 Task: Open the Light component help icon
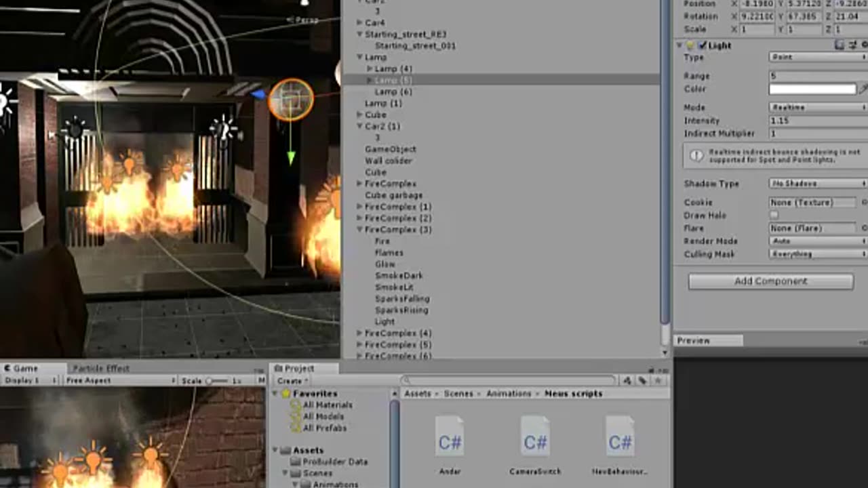click(840, 45)
